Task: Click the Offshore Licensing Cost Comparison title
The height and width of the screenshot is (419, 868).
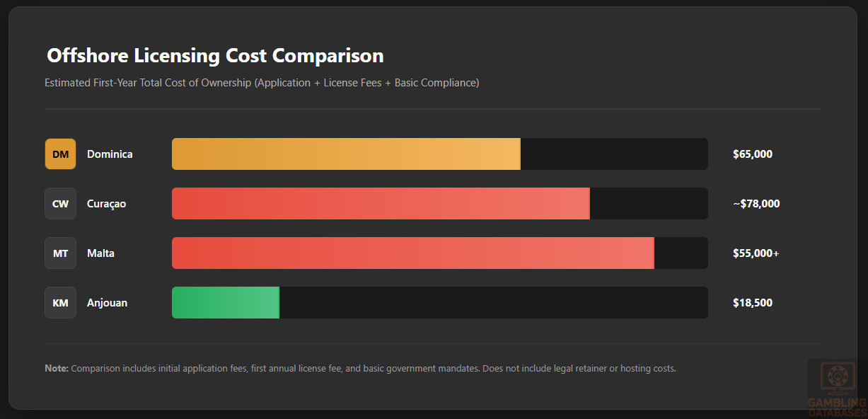Action: pyautogui.click(x=215, y=56)
